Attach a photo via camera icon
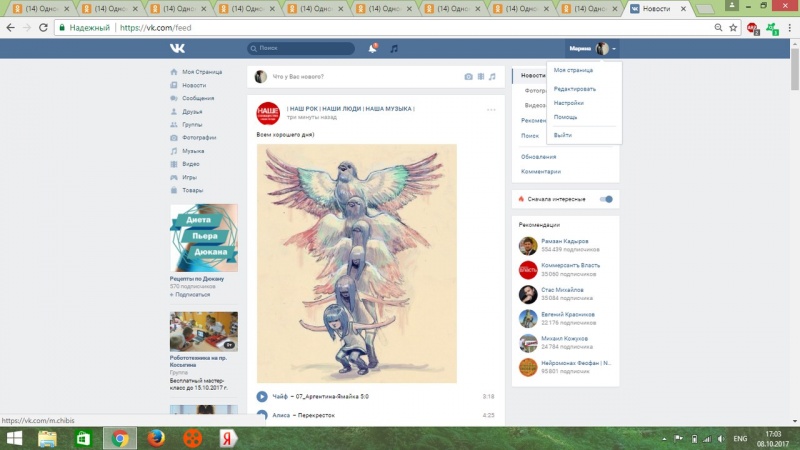This screenshot has height=450, width=800. coord(468,77)
